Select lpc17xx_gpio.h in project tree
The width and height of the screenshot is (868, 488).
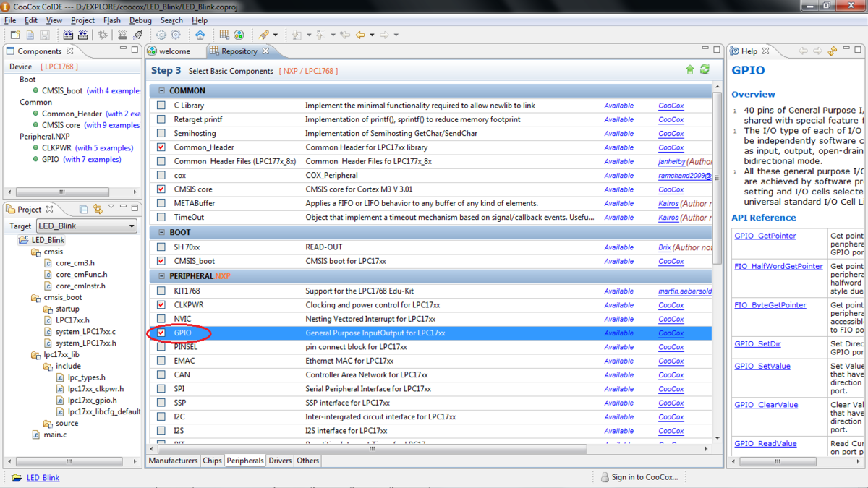(x=92, y=400)
